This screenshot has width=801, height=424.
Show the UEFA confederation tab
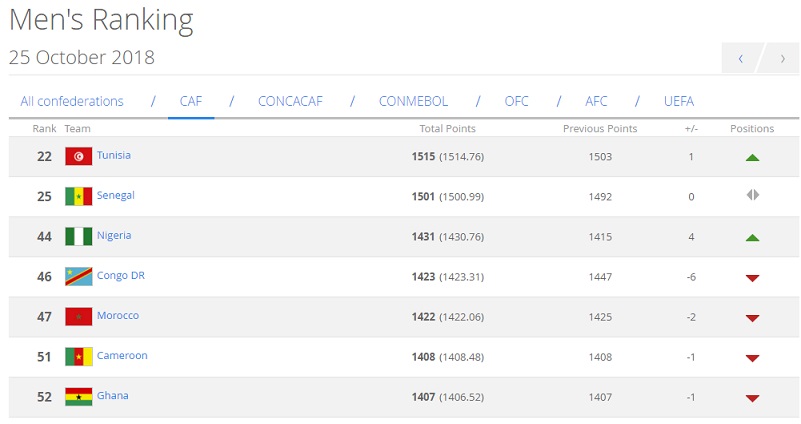(678, 101)
